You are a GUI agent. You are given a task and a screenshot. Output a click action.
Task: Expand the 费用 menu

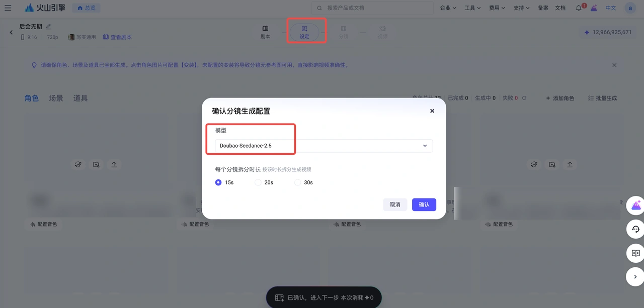pos(497,8)
